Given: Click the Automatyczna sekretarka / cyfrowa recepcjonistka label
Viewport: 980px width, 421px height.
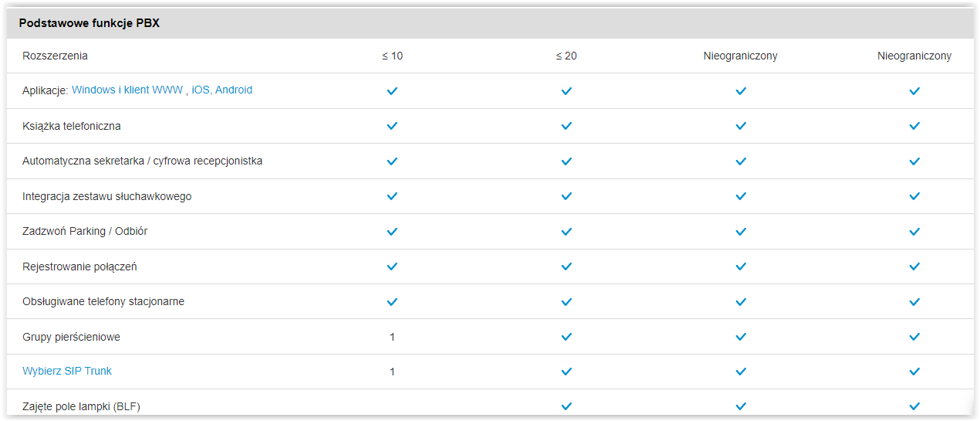Looking at the screenshot, I should point(143,161).
